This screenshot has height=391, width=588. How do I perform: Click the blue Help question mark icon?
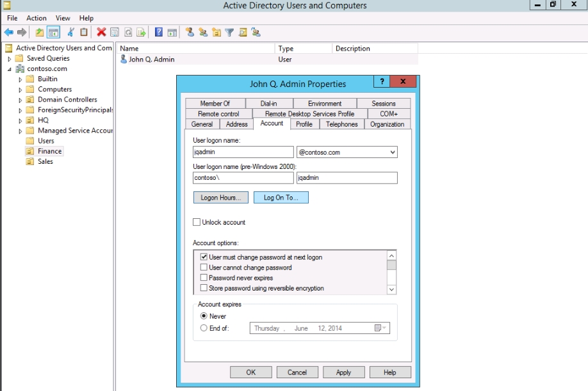[x=159, y=32]
